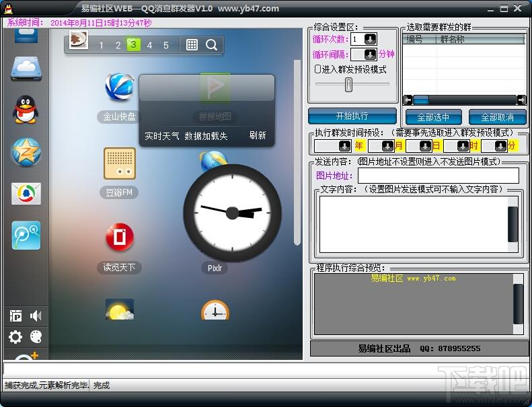Image resolution: width=532 pixels, height=407 pixels.
Task: Click the slider under 进入群发预设模式
Action: coord(348,85)
